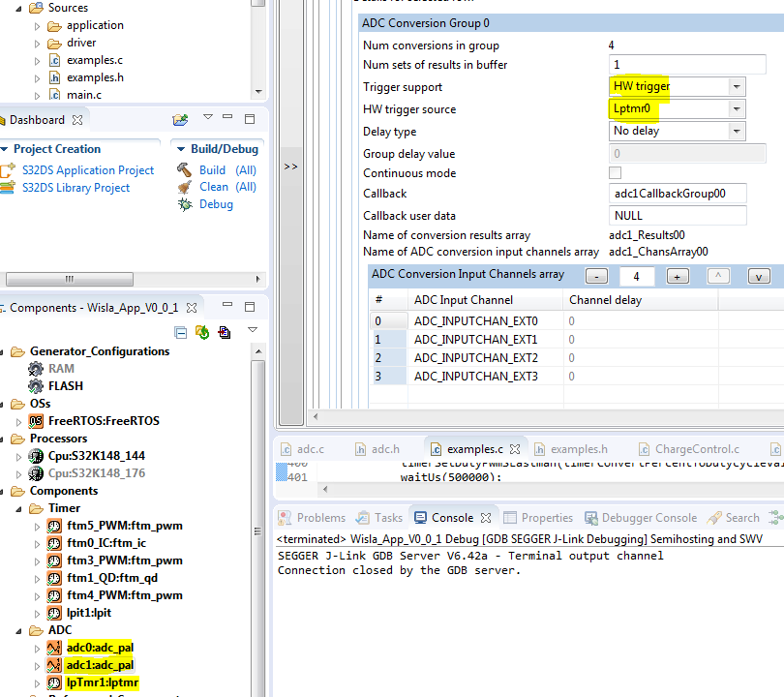Screen dimensions: 784x697
Task: Switch to the ChargeControl.c editor tab
Action: [689, 449]
